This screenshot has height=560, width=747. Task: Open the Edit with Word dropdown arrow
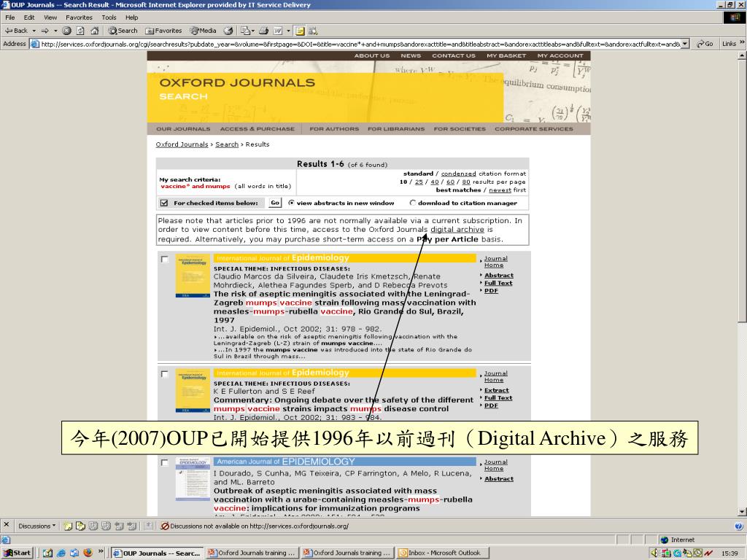coord(288,31)
